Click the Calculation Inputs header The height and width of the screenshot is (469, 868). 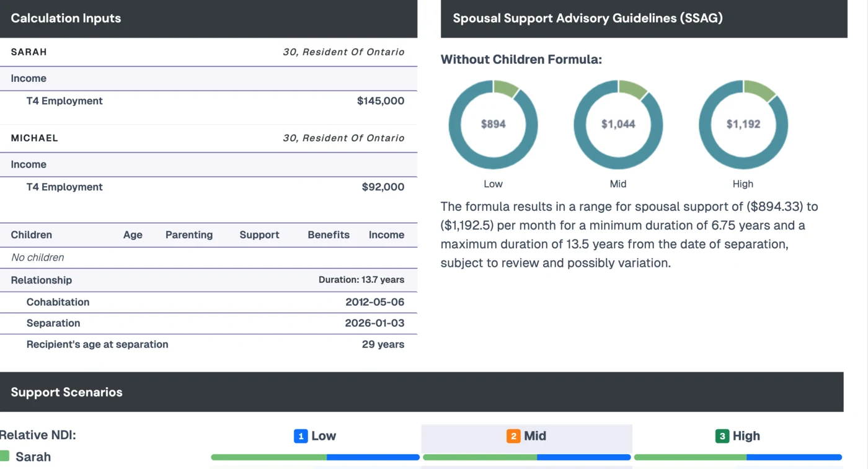[208, 19]
